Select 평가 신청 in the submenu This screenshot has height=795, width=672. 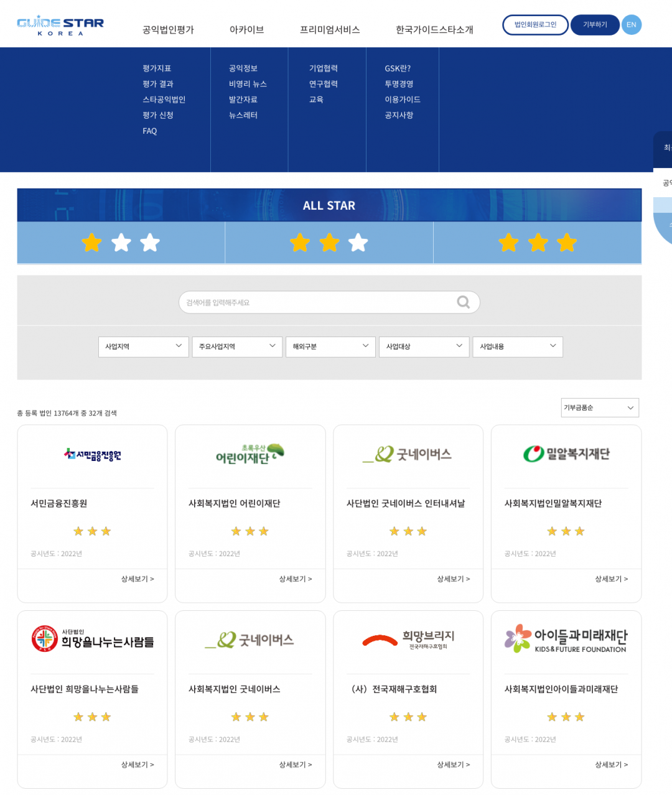click(x=158, y=115)
